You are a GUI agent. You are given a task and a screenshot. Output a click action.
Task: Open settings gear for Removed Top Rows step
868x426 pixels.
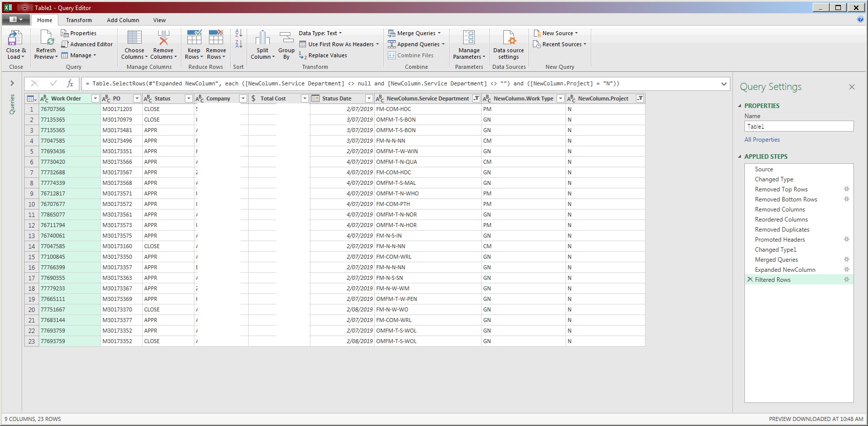pyautogui.click(x=846, y=189)
